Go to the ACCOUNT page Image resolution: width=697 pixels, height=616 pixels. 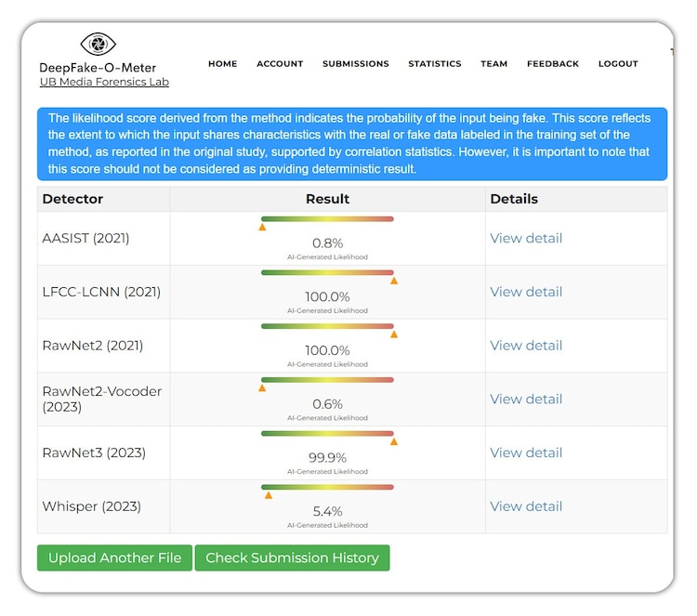point(280,64)
